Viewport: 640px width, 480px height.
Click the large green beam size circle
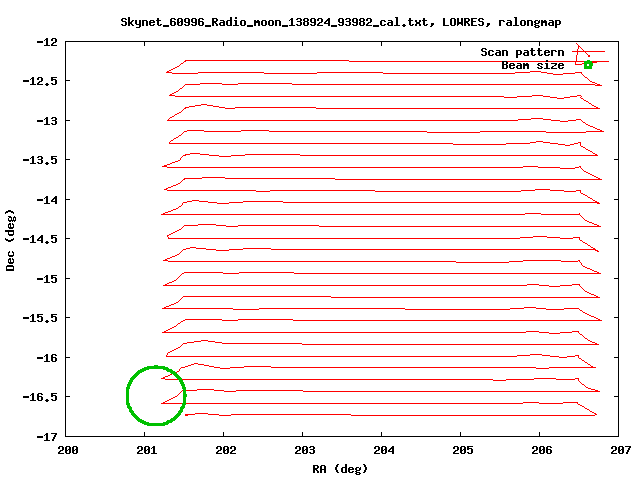point(156,396)
